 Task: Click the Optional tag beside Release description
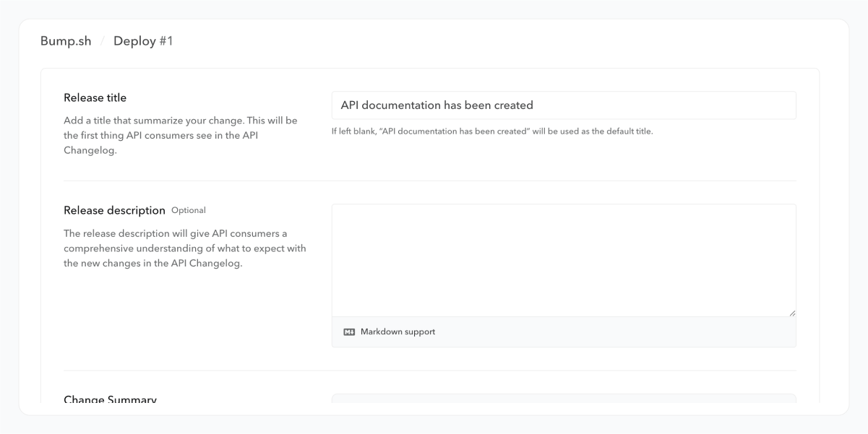click(189, 210)
